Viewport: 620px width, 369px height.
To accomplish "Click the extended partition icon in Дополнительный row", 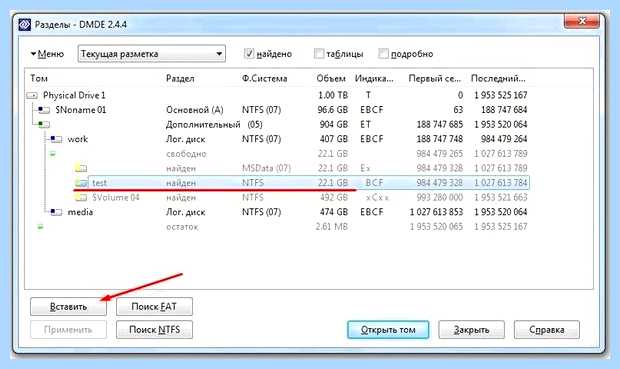I will (x=43, y=125).
